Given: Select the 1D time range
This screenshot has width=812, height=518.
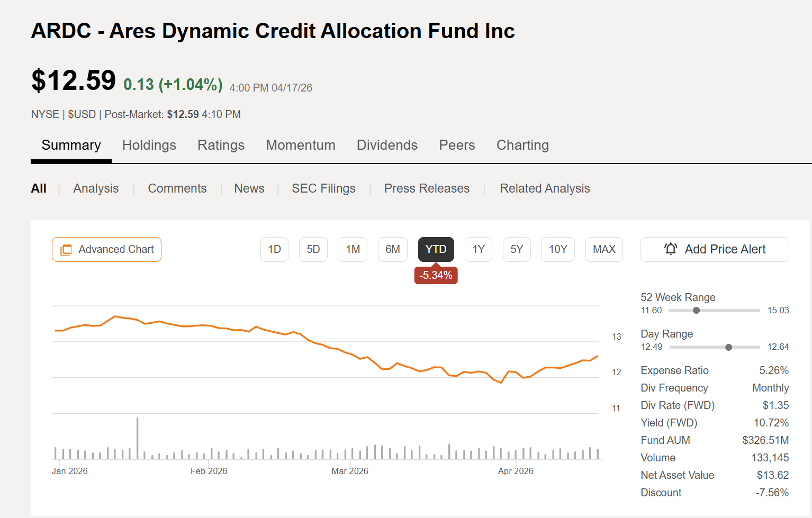Looking at the screenshot, I should point(274,249).
